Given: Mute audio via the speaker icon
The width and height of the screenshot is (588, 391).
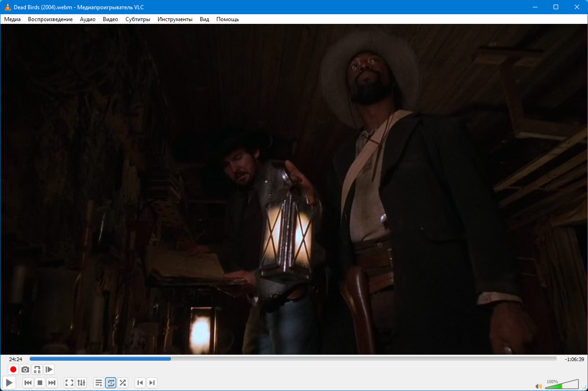Looking at the screenshot, I should point(538,386).
